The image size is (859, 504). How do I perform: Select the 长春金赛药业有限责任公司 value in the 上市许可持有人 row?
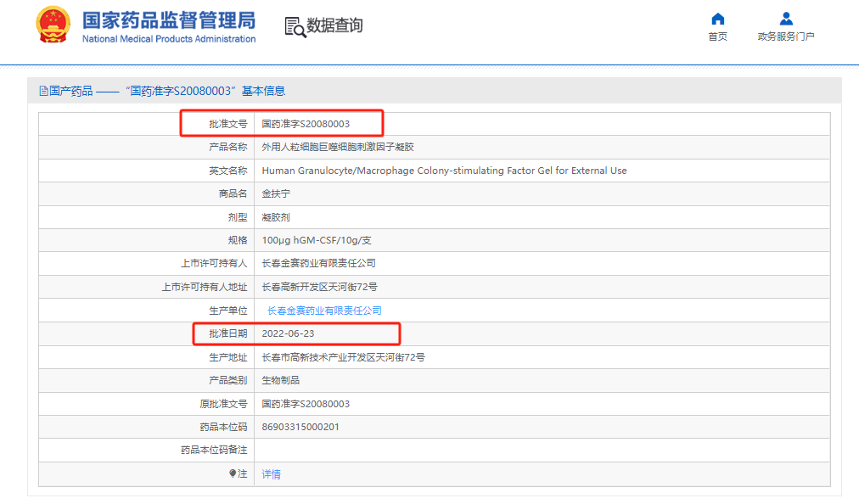[319, 263]
